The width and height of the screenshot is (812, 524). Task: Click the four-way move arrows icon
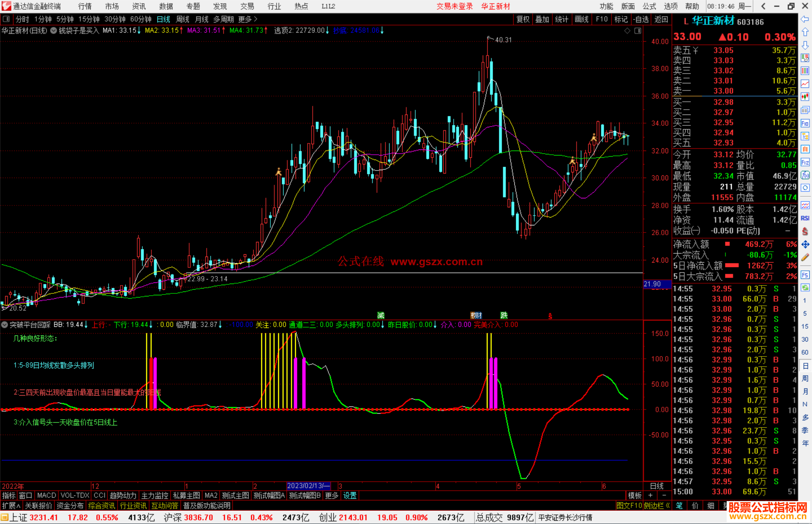coord(805,245)
